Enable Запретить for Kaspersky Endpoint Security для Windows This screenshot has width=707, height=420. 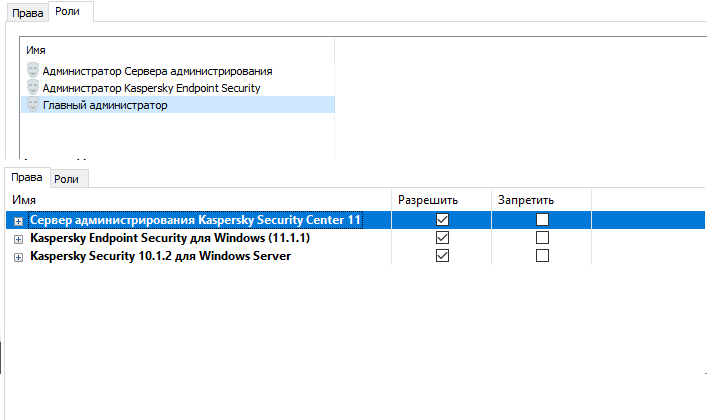coord(542,238)
